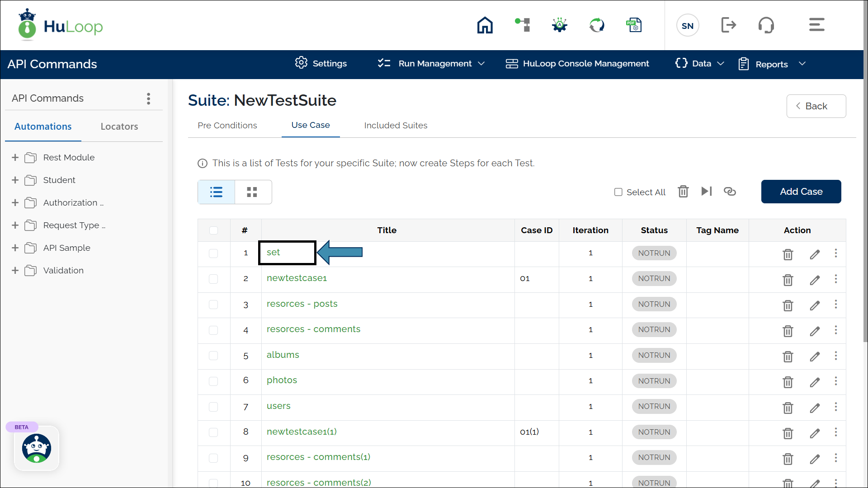Click the link cases chain icon

coord(730,192)
